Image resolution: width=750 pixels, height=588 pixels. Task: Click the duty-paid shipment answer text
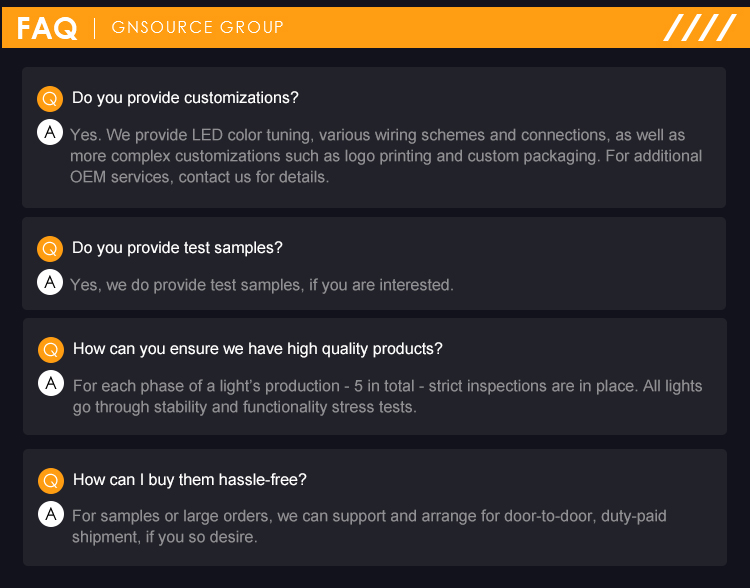[x=369, y=526]
